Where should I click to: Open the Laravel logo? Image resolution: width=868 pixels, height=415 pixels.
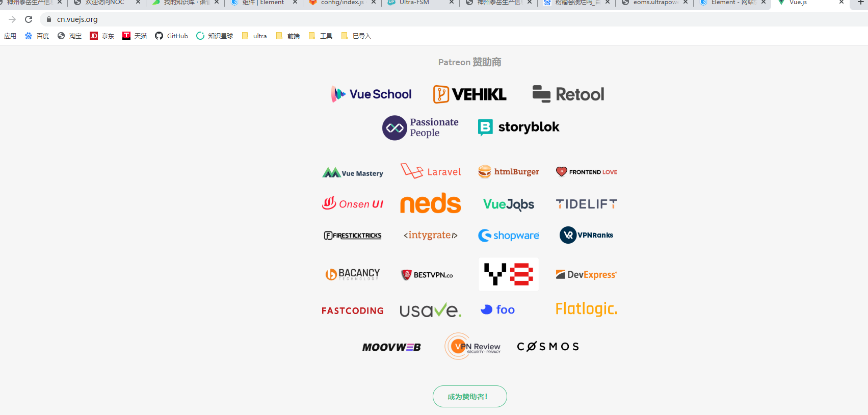(431, 171)
